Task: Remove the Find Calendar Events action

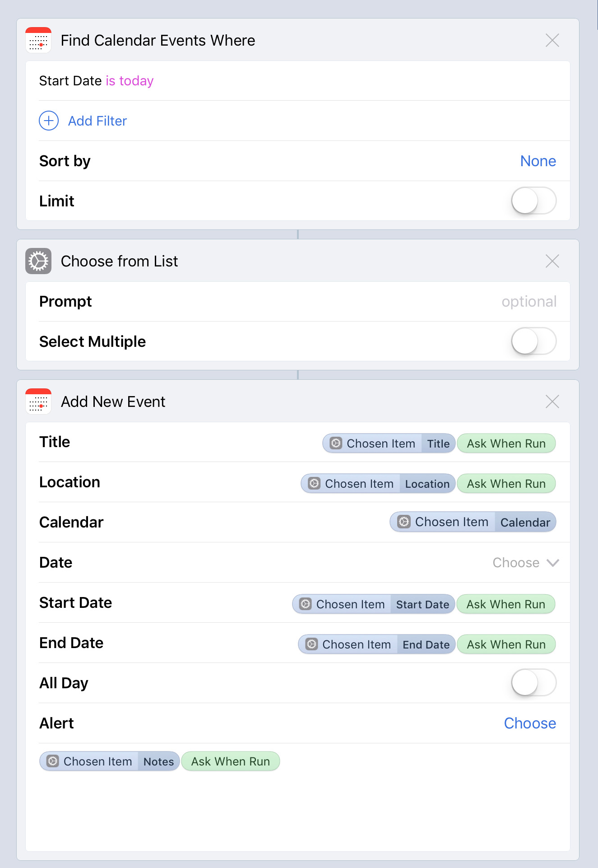Action: pyautogui.click(x=552, y=40)
